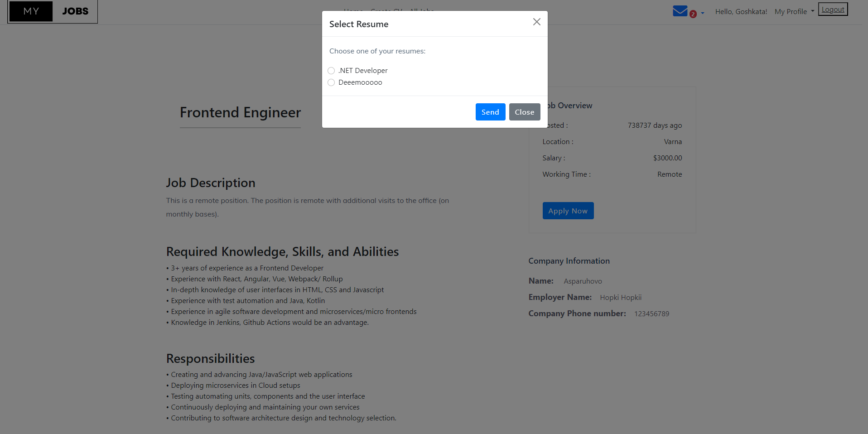
Task: Send the selected resume
Action: tap(490, 112)
